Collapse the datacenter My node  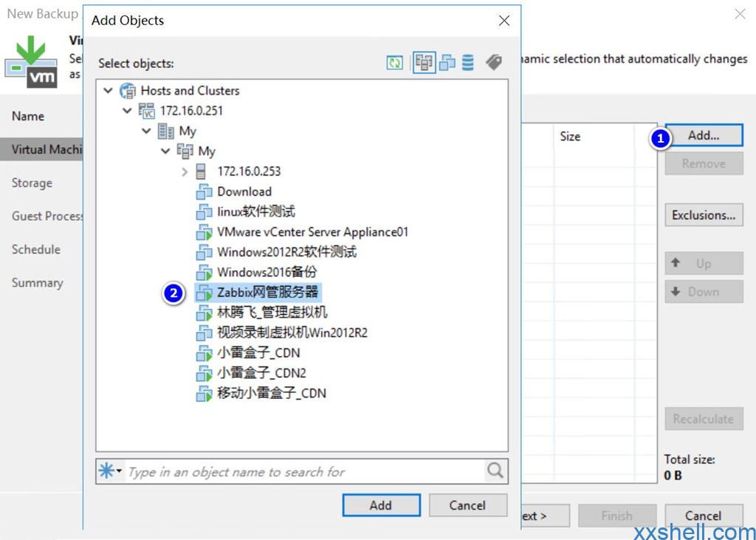coord(146,131)
